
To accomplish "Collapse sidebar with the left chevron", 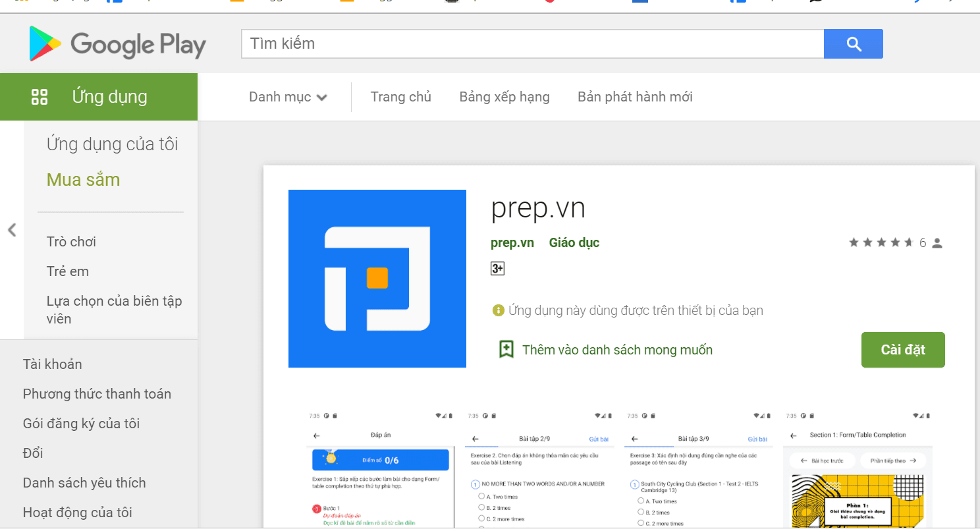I will pos(12,230).
